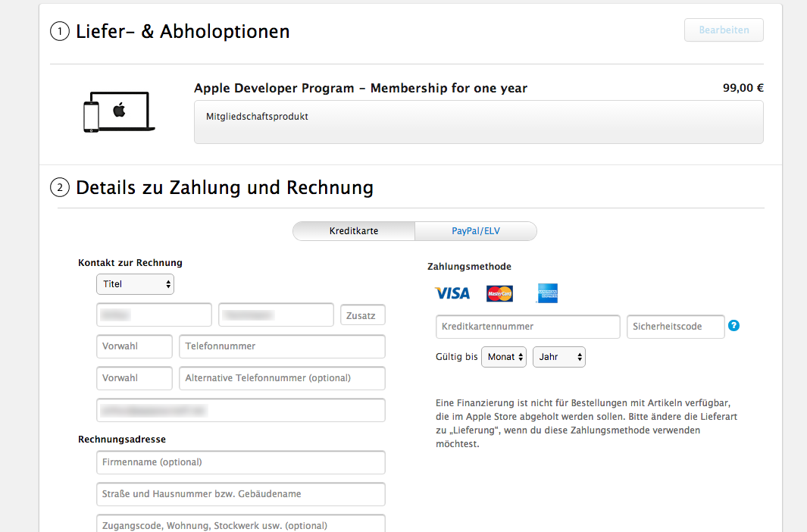Focus the Firmenname (optional) field
The image size is (807, 532).
point(241,462)
